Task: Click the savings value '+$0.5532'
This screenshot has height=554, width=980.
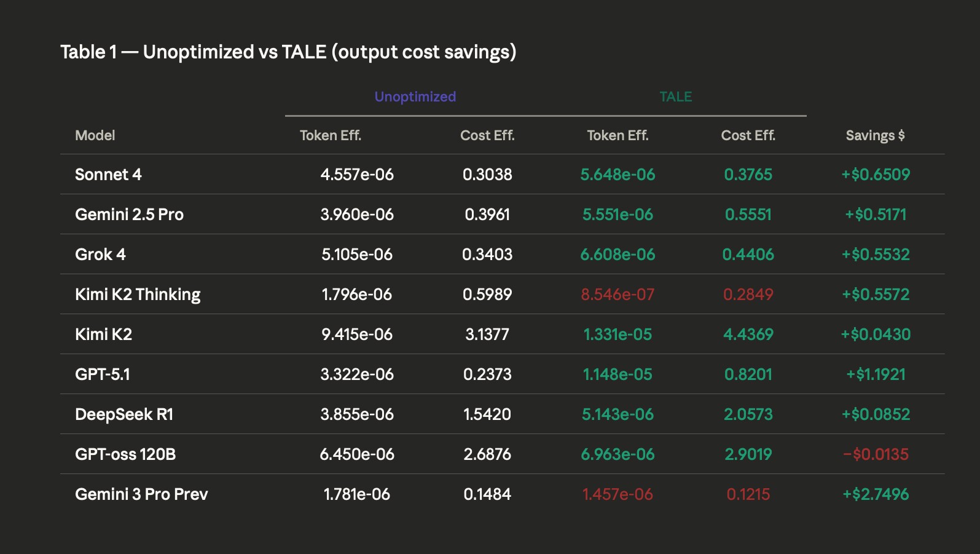Action: [876, 255]
